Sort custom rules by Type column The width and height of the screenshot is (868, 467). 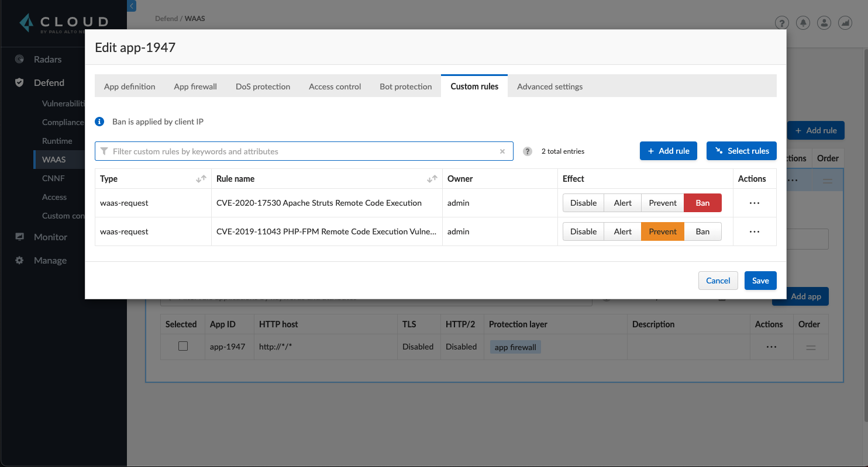[201, 179]
